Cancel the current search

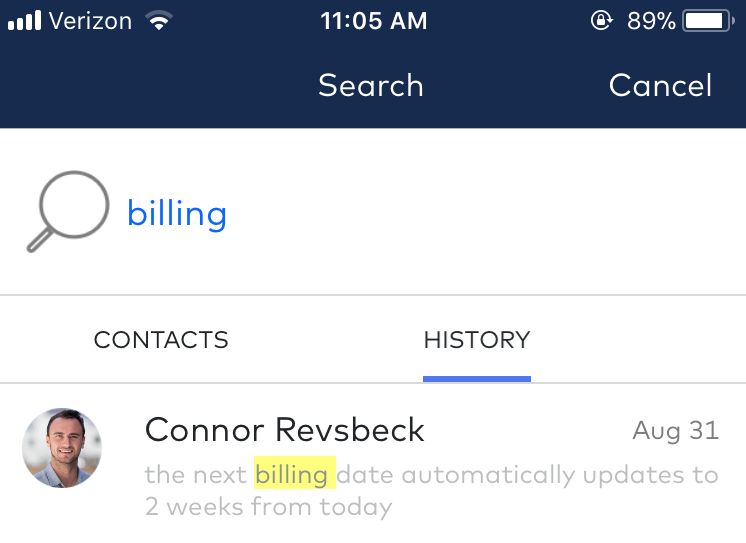click(660, 86)
